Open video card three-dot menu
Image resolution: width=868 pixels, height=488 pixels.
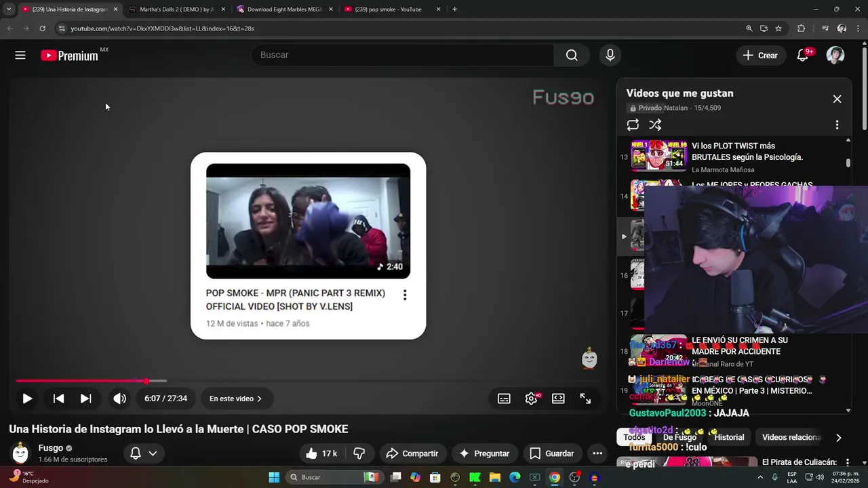click(x=405, y=295)
